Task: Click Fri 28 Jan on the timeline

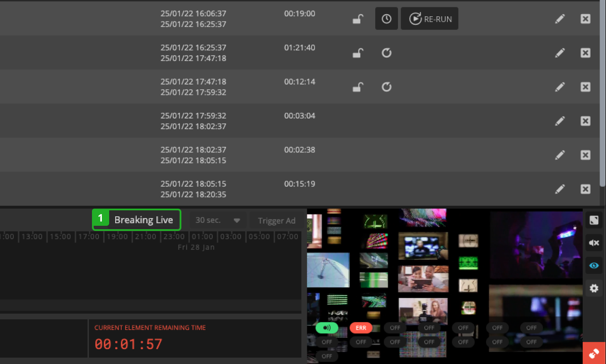Action: click(x=196, y=247)
